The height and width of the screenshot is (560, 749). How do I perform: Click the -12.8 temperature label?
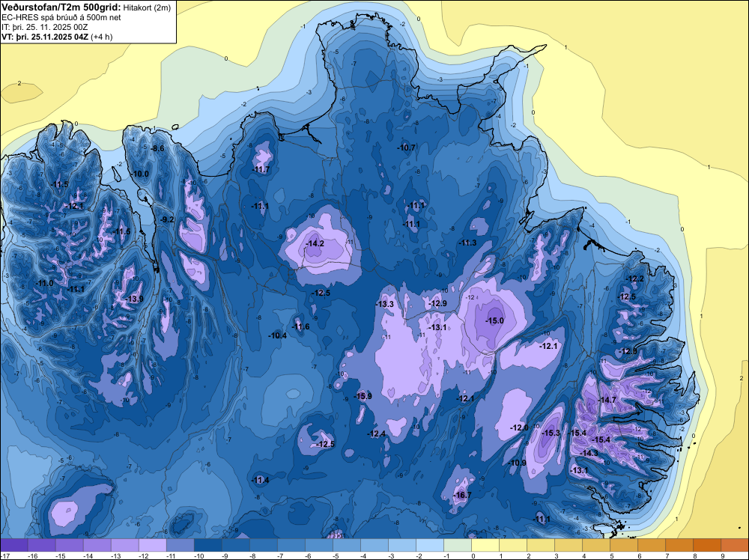tap(628, 351)
